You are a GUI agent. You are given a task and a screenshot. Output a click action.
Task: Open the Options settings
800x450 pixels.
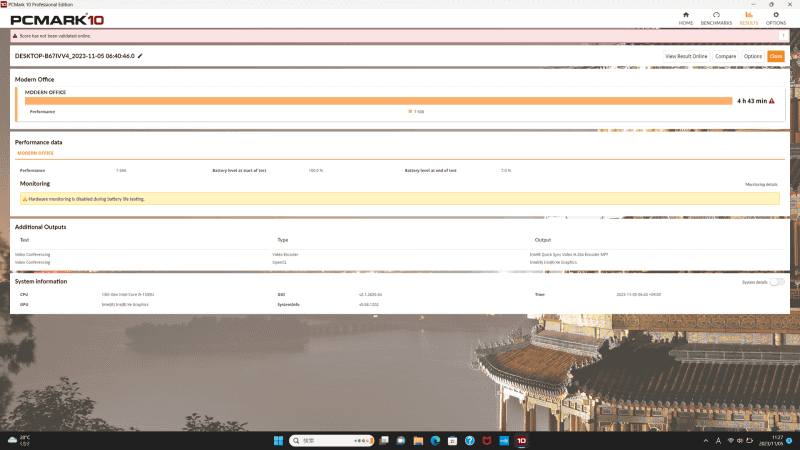pyautogui.click(x=776, y=18)
